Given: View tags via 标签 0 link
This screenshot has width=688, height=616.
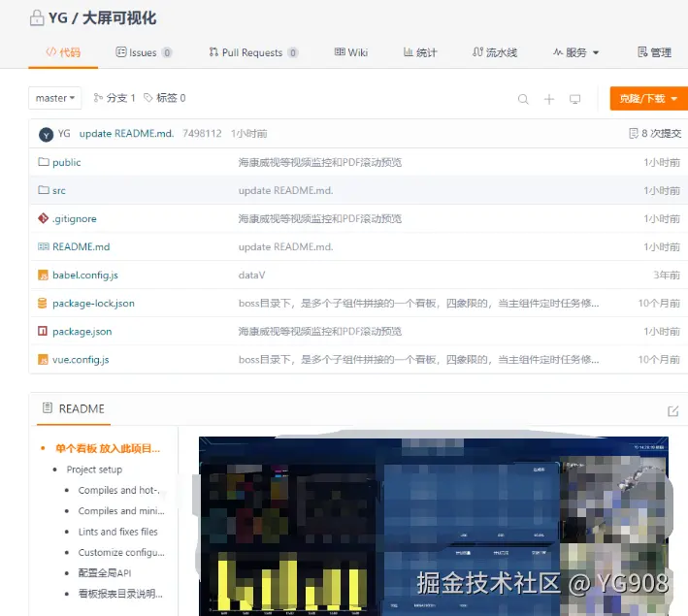Looking at the screenshot, I should pyautogui.click(x=165, y=98).
